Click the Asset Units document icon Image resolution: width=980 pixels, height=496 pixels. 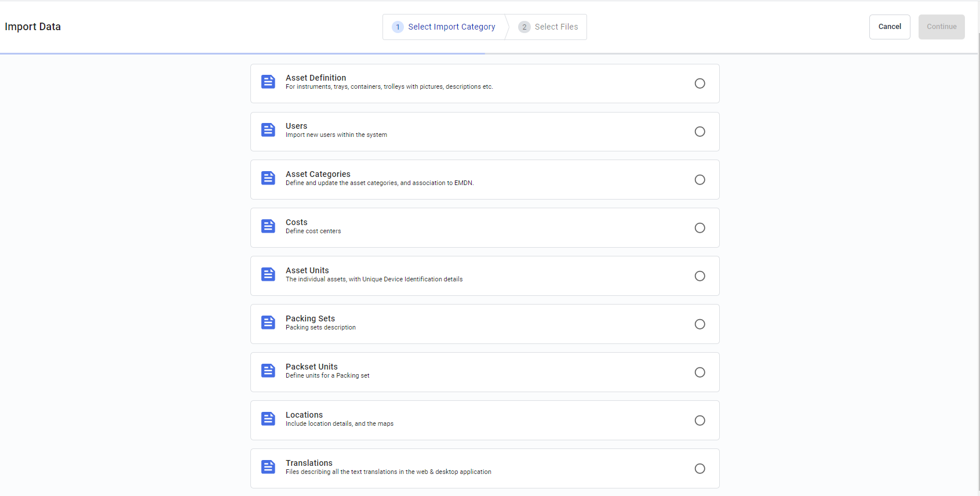click(268, 274)
